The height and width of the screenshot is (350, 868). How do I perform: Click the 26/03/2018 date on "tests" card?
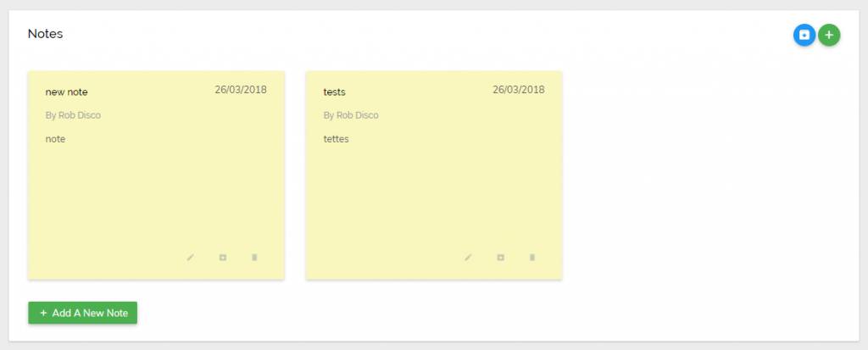click(519, 90)
